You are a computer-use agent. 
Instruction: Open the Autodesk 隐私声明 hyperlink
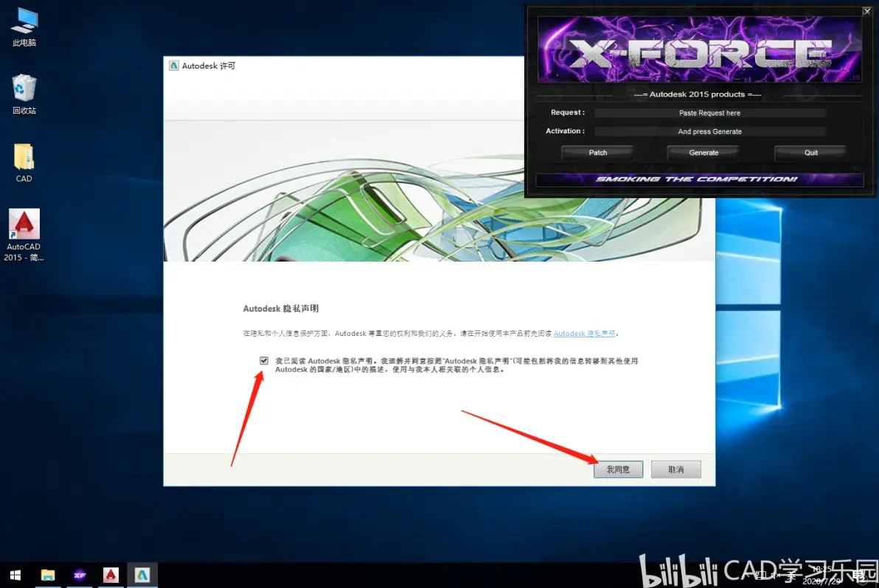point(584,333)
